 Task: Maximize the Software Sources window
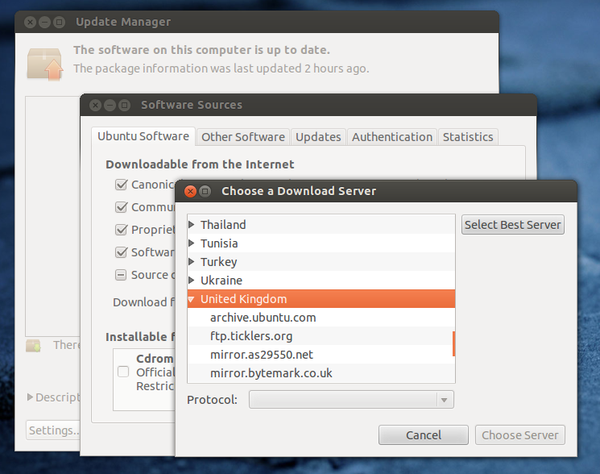(x=124, y=105)
